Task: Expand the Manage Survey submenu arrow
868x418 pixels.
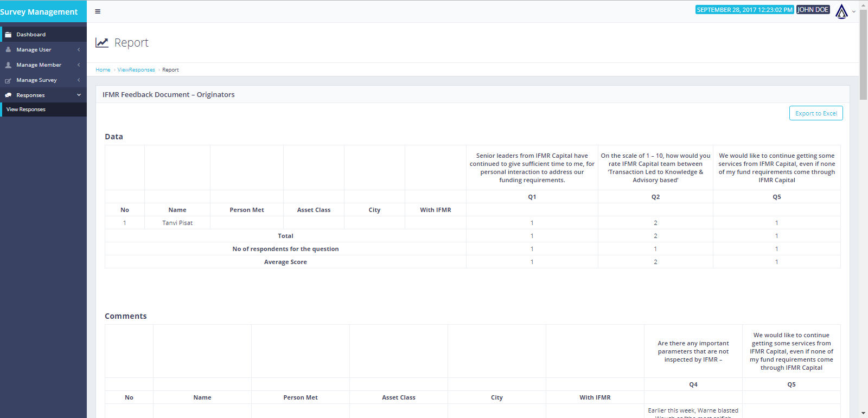Action: 79,80
